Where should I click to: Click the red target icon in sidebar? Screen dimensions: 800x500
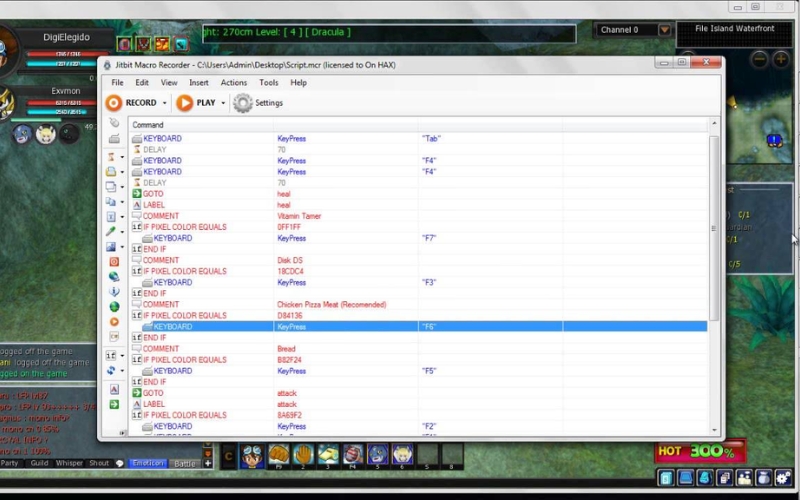pos(114,261)
